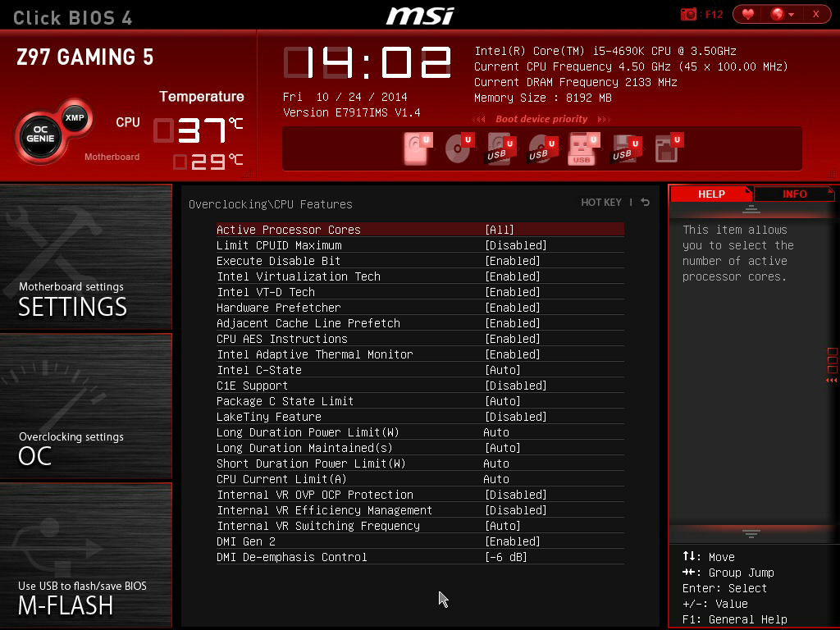The height and width of the screenshot is (630, 840).
Task: Click the F12 screenshot camera icon
Action: click(x=688, y=14)
